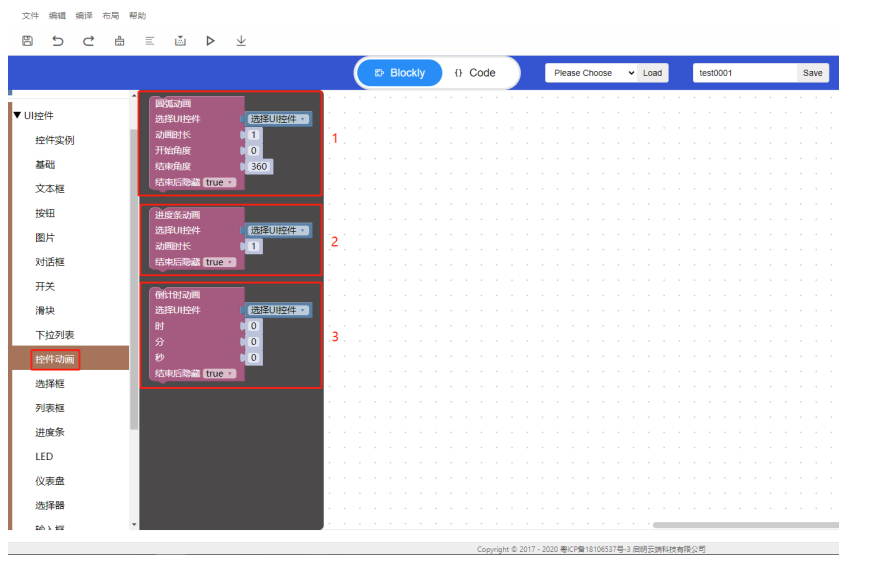
Task: Switch to the Code view tab
Action: (x=475, y=72)
